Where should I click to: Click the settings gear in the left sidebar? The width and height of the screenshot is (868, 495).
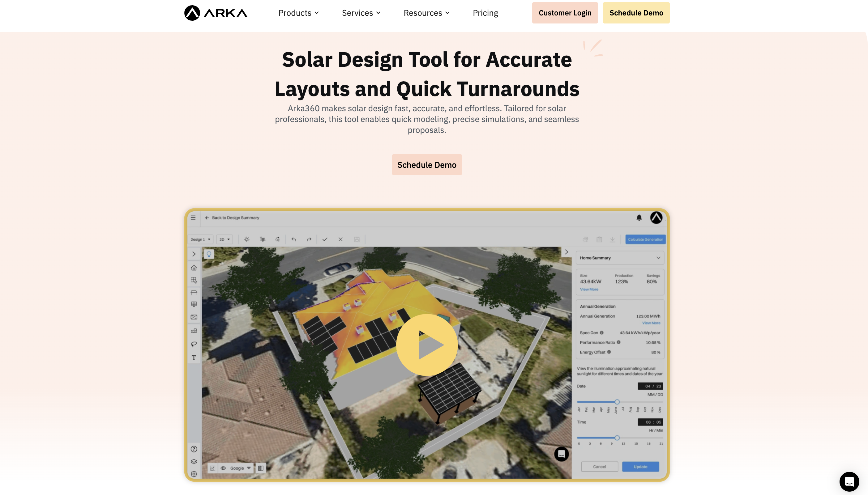(x=194, y=474)
